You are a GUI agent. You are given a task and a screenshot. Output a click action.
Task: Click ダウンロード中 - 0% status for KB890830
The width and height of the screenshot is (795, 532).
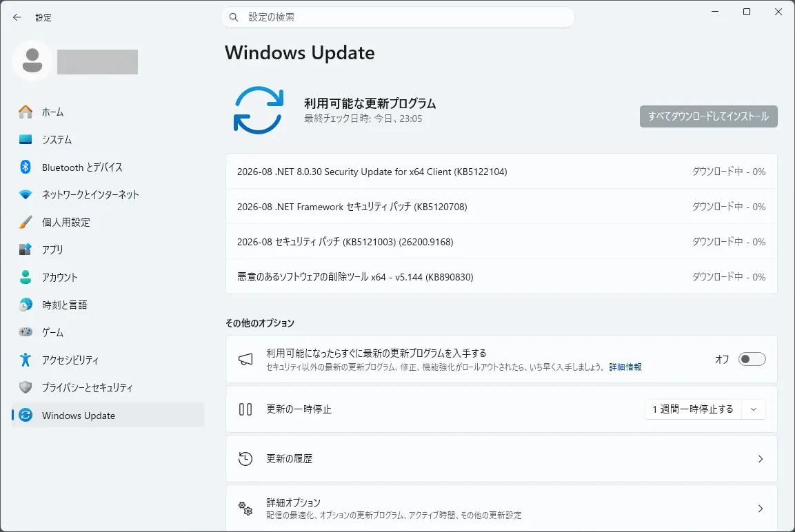(729, 276)
